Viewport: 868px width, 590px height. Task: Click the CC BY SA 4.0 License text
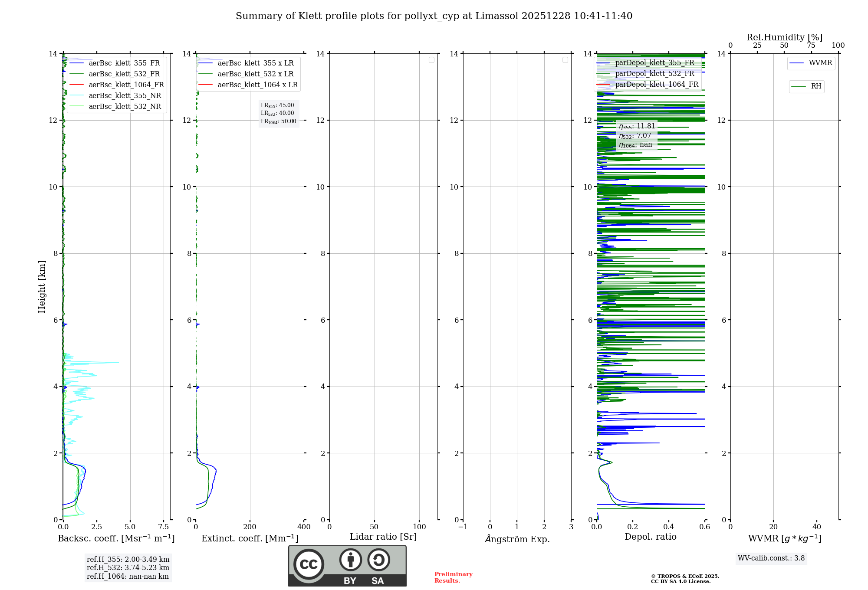click(681, 582)
